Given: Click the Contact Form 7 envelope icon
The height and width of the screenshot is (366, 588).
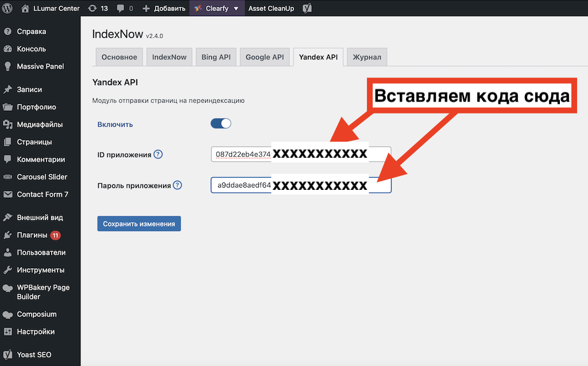Looking at the screenshot, I should 7,194.
